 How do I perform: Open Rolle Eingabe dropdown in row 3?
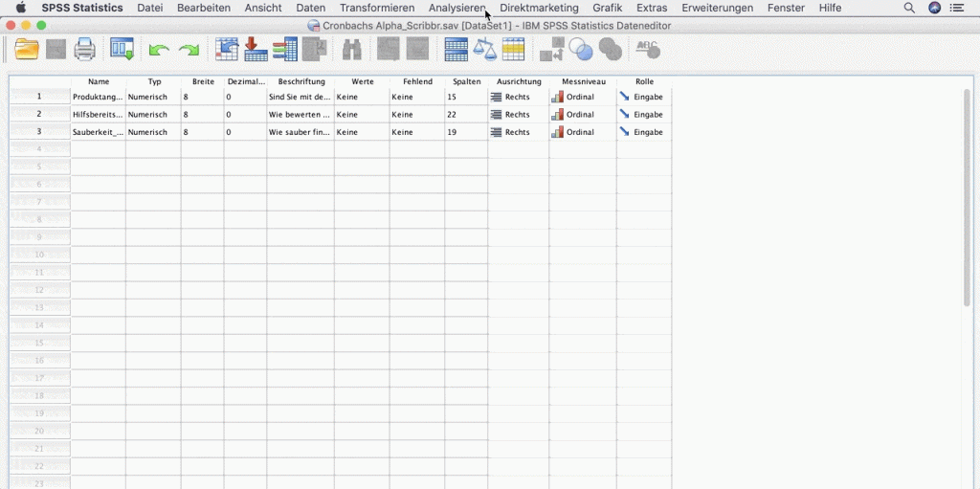644,132
